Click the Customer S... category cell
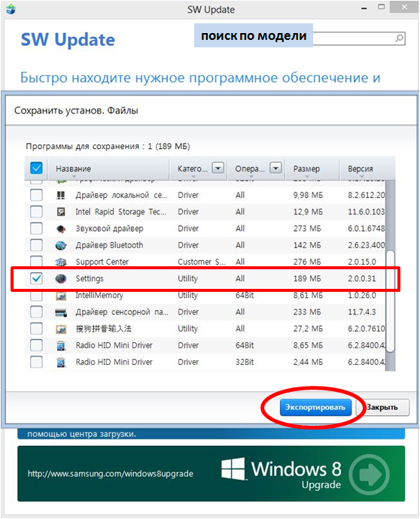The image size is (420, 519). 202,263
